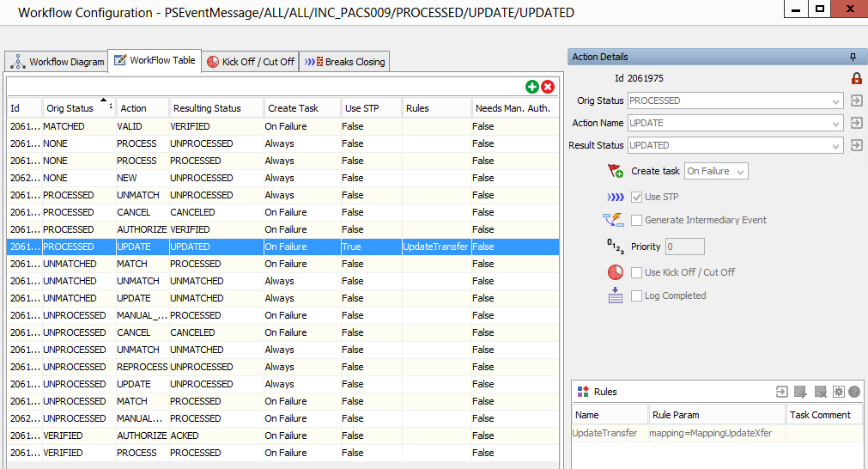Click the Task Comment column header
The height and width of the screenshot is (469, 868).
(823, 415)
